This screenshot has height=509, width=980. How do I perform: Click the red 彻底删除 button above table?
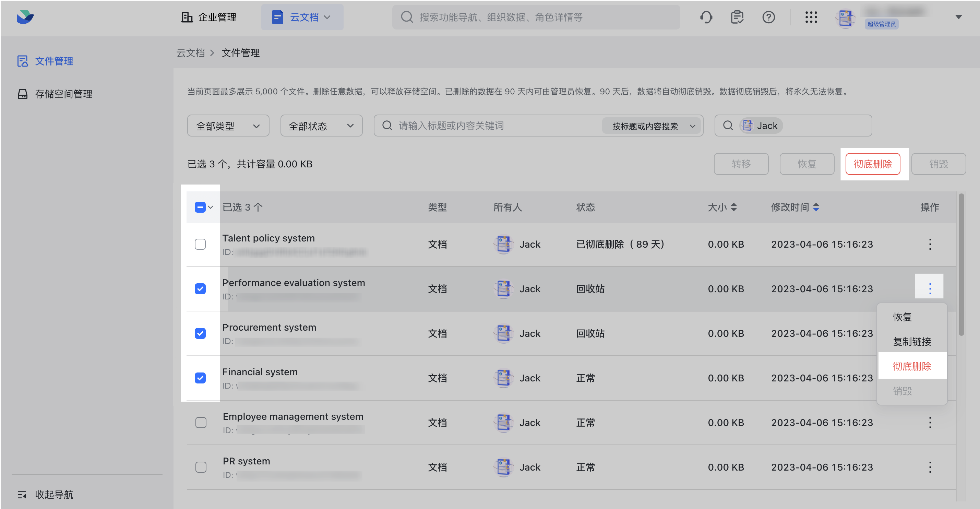pyautogui.click(x=872, y=164)
